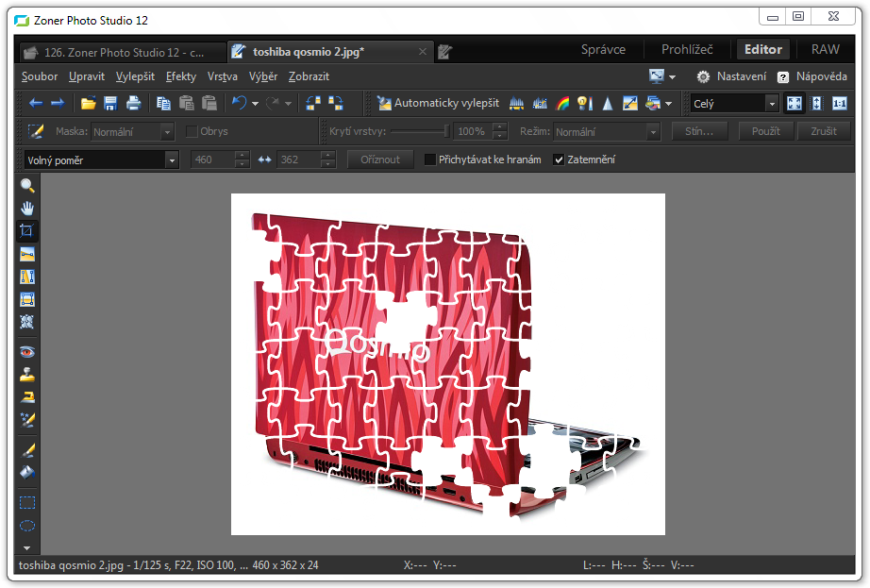Open the exposure lightbulb icon
Viewport: 870px width, 588px height.
coord(585,103)
